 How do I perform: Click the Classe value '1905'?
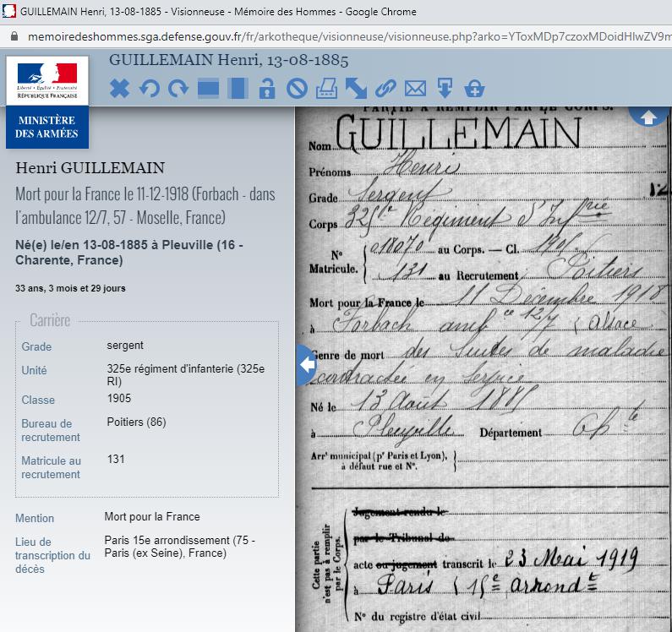(119, 399)
